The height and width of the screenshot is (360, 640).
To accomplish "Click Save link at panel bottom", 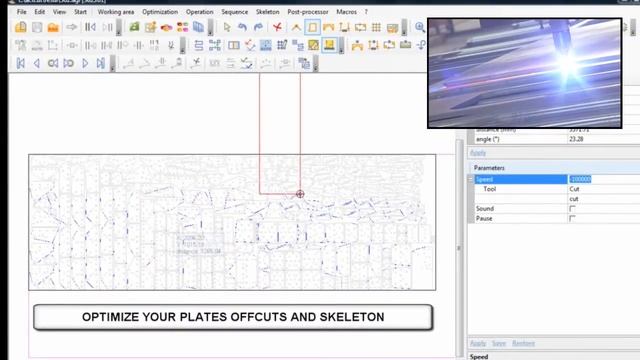I will click(x=498, y=344).
